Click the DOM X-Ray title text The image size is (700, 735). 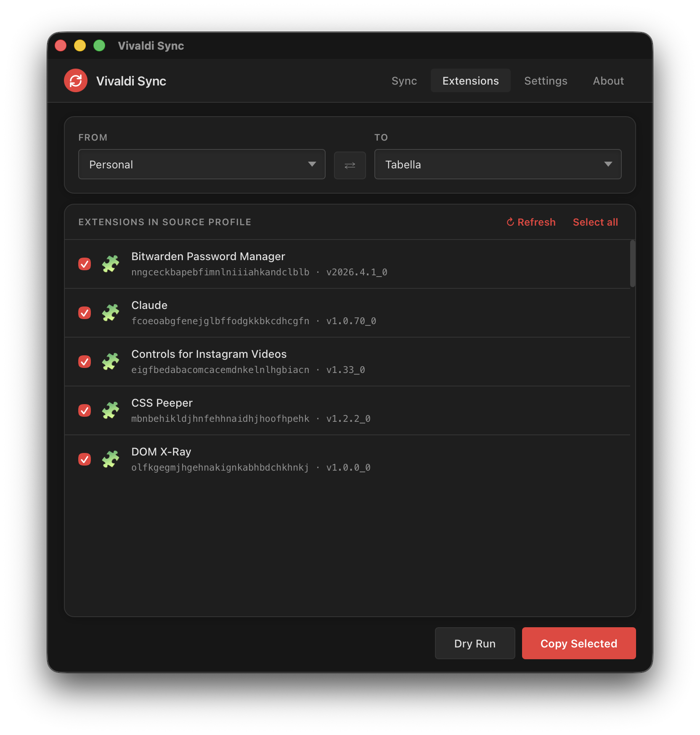[x=161, y=452]
